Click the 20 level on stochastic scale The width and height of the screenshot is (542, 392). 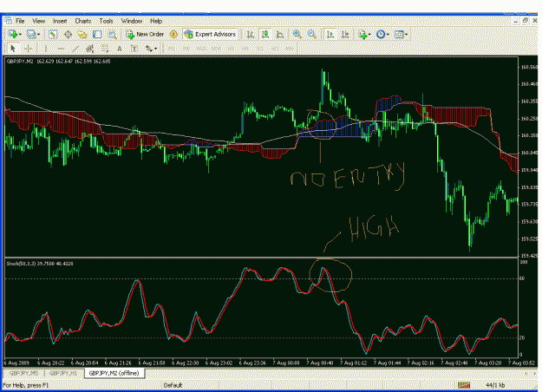point(521,338)
